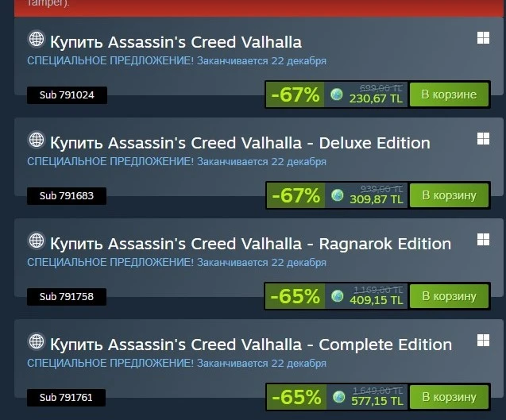Add Ragnarok Edition to cart
506x420 pixels.
[x=449, y=296]
